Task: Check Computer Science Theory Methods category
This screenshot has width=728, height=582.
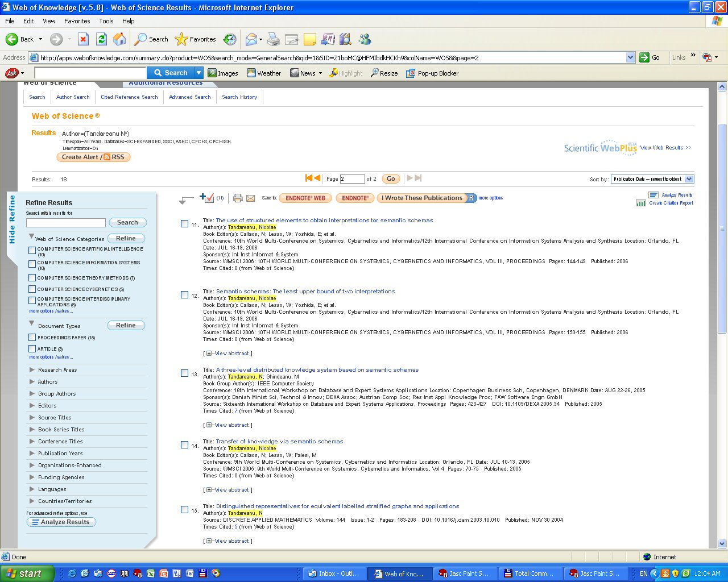Action: (32, 278)
